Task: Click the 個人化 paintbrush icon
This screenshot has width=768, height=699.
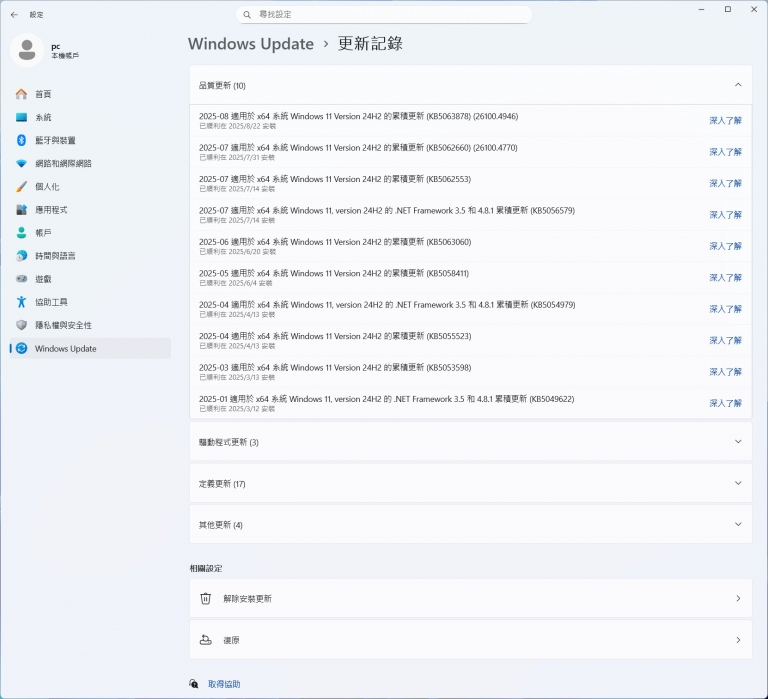Action: (x=21, y=187)
